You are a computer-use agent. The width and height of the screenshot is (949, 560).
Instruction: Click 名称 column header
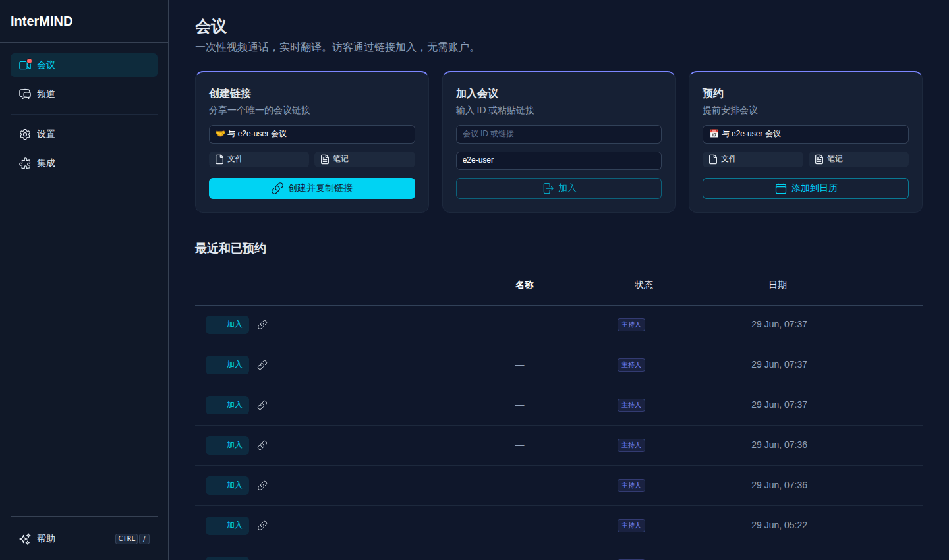click(525, 285)
